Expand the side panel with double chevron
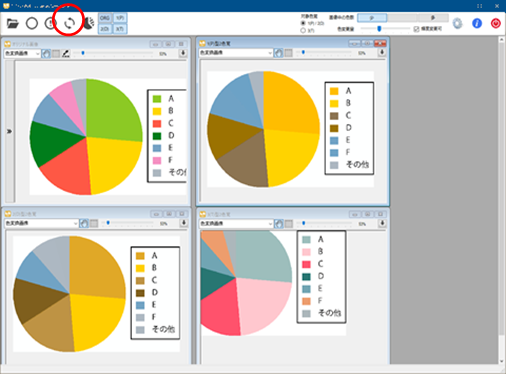Screen dimensions: 506x374 (9, 131)
